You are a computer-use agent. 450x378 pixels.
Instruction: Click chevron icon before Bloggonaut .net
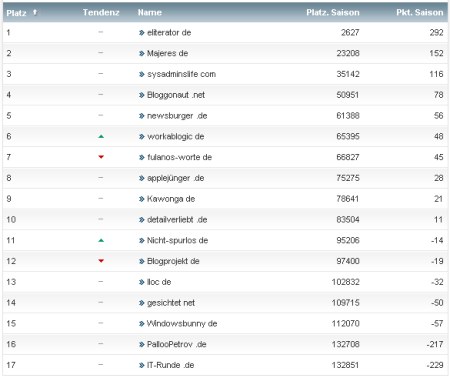(x=142, y=95)
